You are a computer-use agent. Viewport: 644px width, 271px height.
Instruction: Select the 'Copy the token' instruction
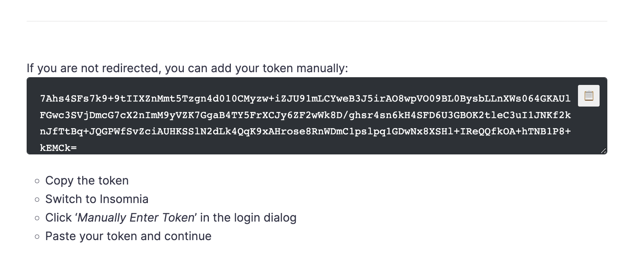(x=87, y=181)
